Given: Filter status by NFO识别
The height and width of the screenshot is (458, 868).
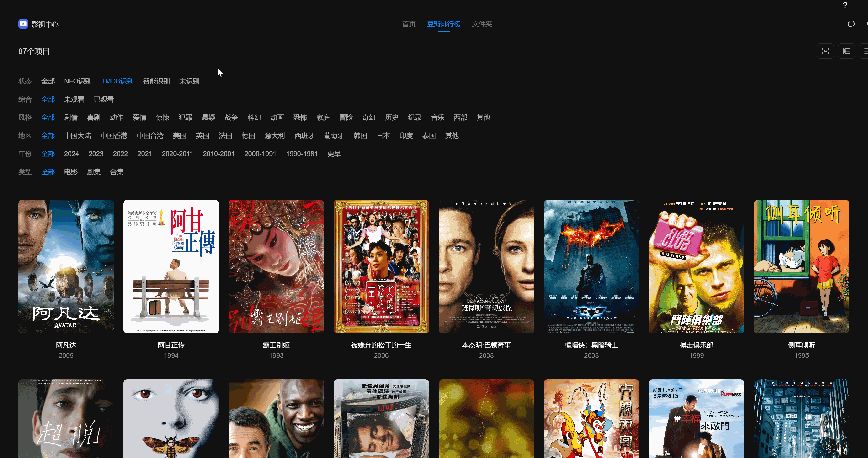Looking at the screenshot, I should (78, 81).
